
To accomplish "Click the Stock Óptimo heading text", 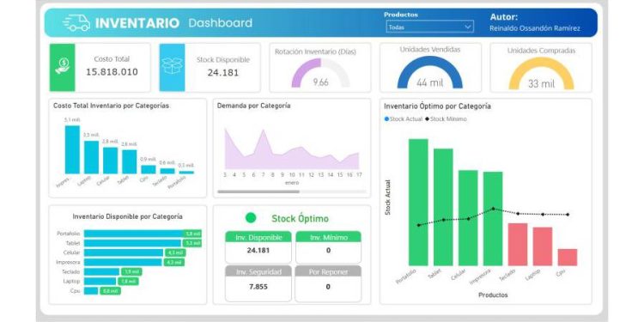I will pyautogui.click(x=301, y=218).
